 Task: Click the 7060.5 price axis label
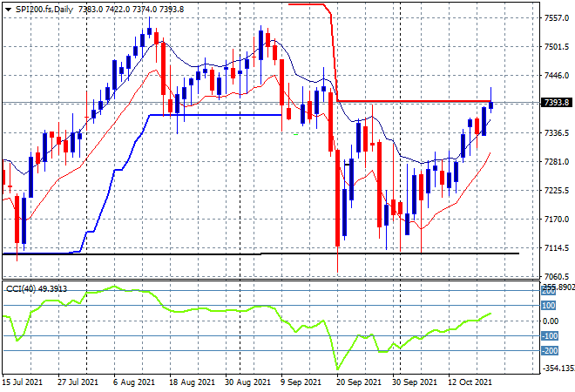click(557, 276)
